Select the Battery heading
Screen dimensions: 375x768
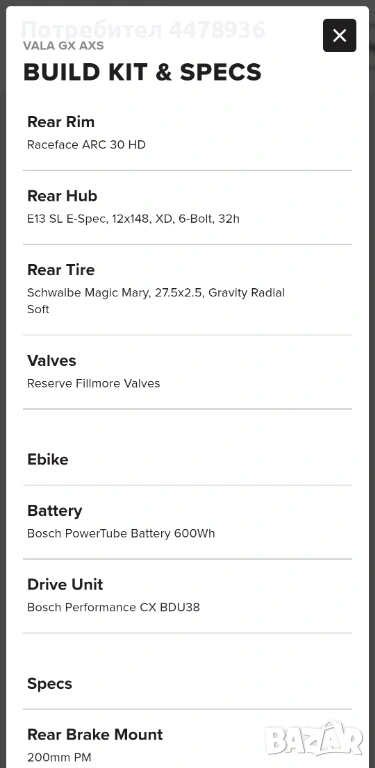coord(54,511)
